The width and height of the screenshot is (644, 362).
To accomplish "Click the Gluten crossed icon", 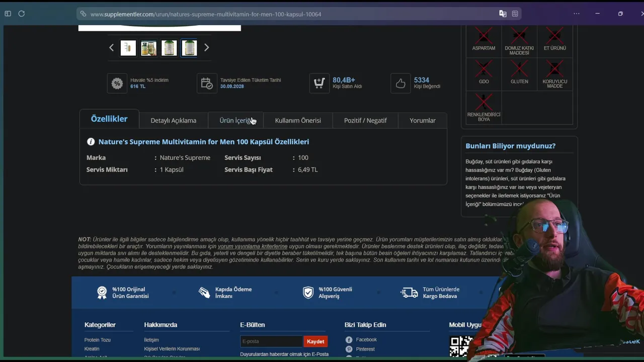I will (x=519, y=68).
